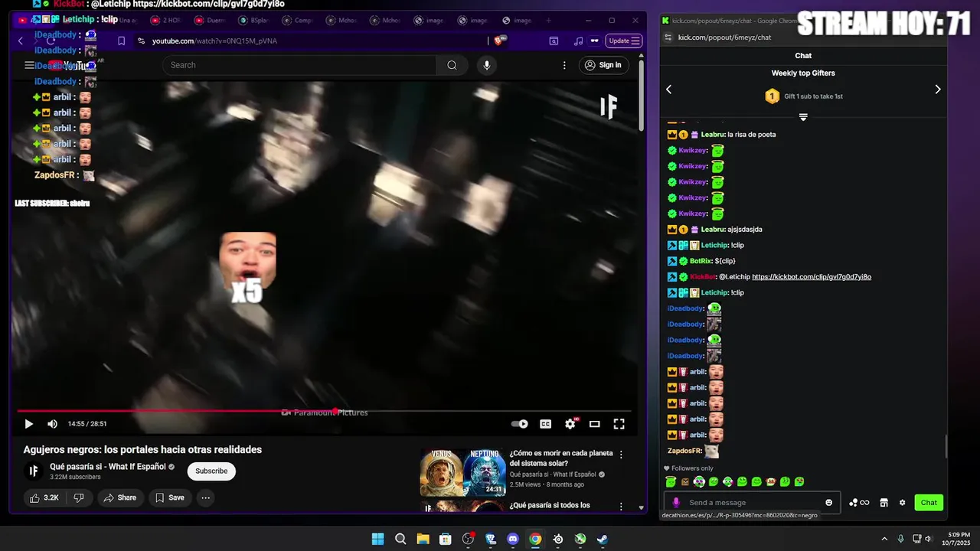Open the browser sidebar panel icon
980x551 pixels.
point(554,41)
